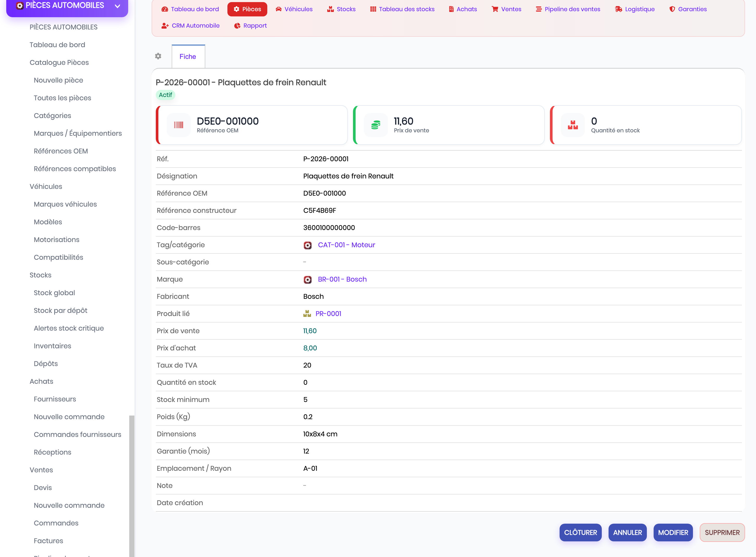Collapse the PIÈCES AUTOMOBILES module chevron
Screen dimensions: 756x557
118,6
